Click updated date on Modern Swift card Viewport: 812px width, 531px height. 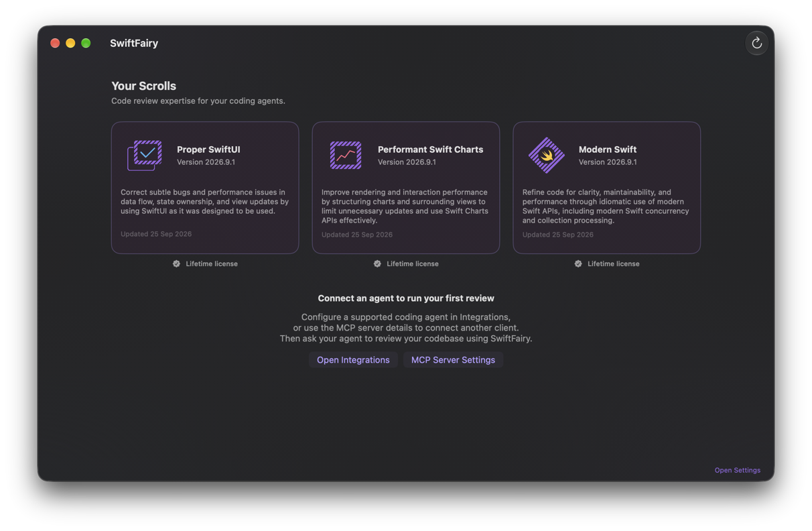558,235
